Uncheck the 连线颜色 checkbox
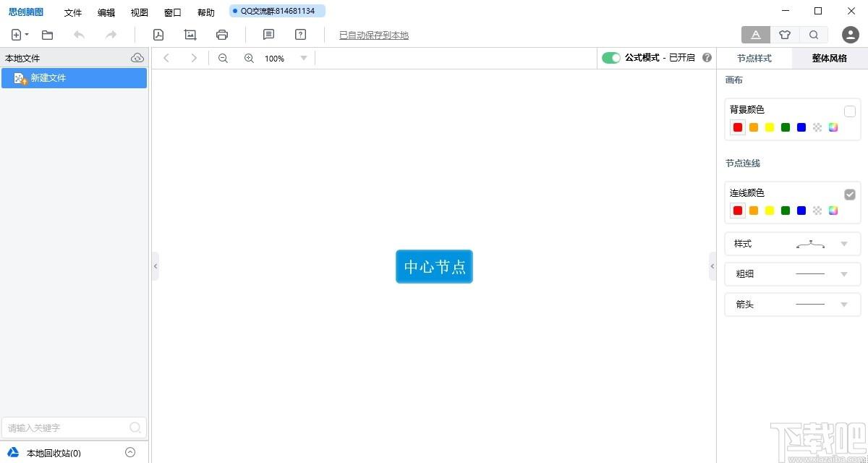The width and height of the screenshot is (868, 463). [x=850, y=194]
